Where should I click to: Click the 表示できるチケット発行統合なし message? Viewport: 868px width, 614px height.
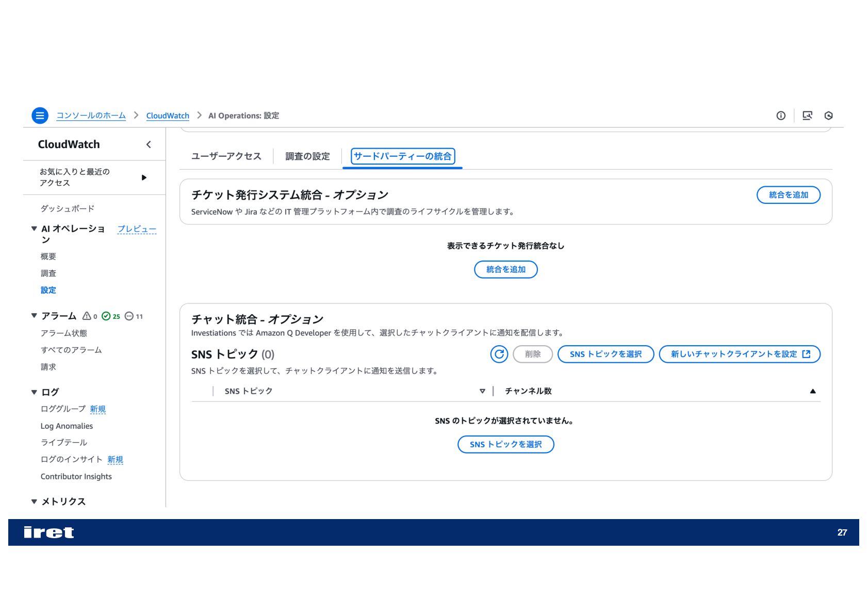pyautogui.click(x=505, y=246)
